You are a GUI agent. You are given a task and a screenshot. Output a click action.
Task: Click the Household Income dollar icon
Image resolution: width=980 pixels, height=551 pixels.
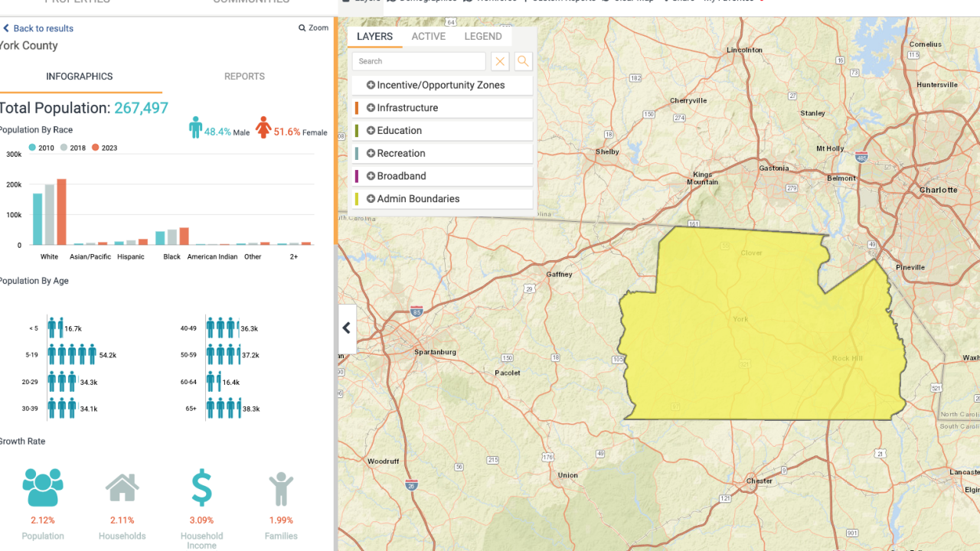pos(201,487)
